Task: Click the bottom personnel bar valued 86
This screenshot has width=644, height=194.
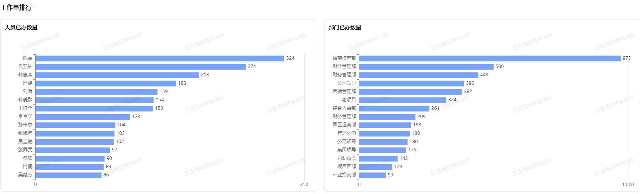Action: [68, 175]
